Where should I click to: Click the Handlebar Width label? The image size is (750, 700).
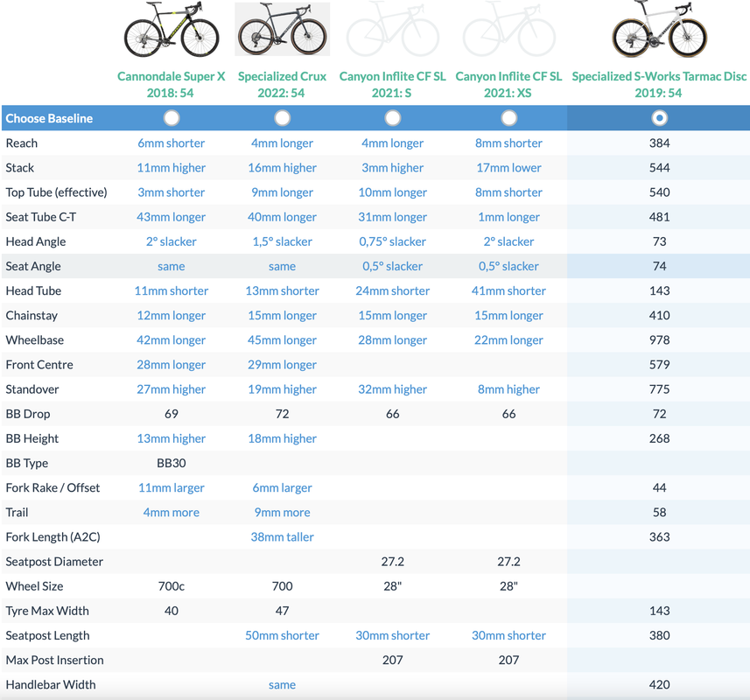(51, 685)
